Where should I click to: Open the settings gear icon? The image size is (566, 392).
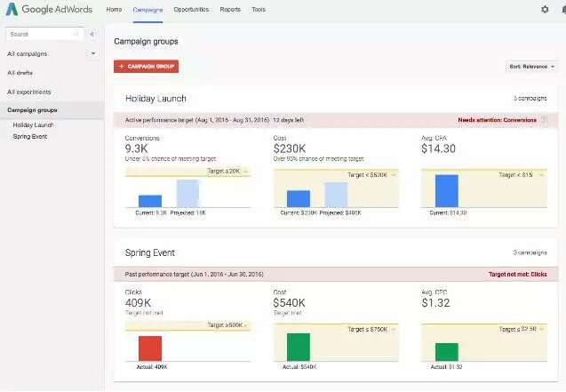pos(545,9)
